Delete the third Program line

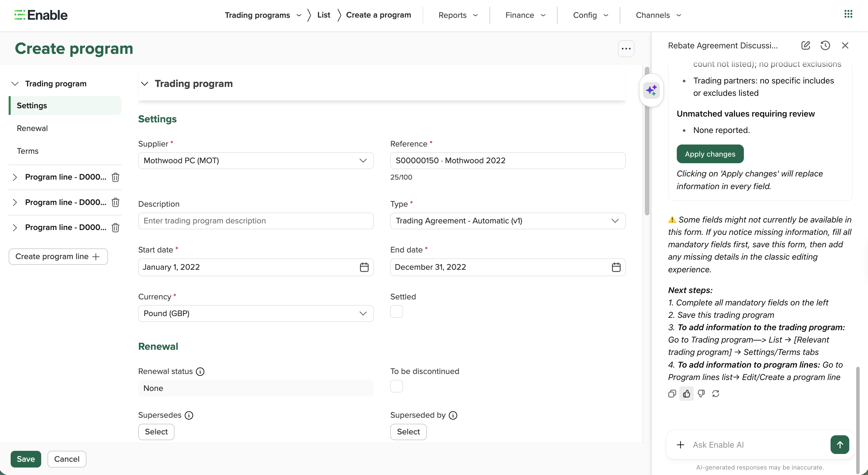point(115,228)
